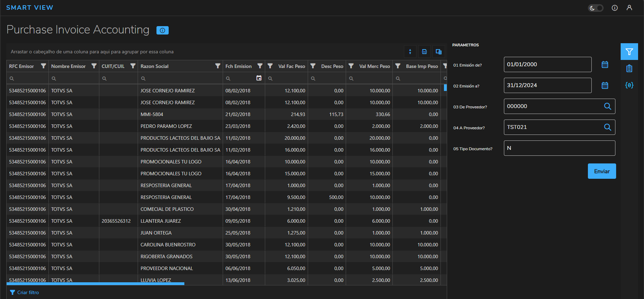The height and width of the screenshot is (299, 644).
Task: Search lookup for 03 De Proveedor
Action: pos(607,106)
